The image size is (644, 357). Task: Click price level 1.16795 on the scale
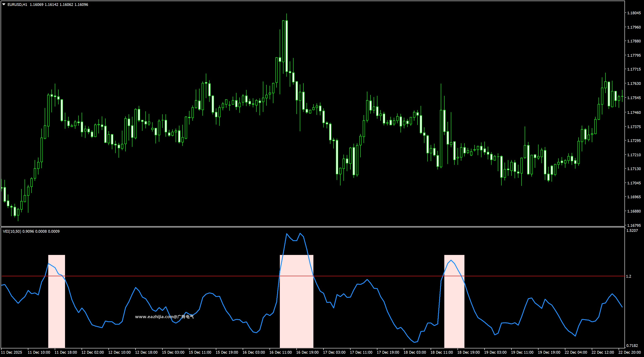pos(634,225)
